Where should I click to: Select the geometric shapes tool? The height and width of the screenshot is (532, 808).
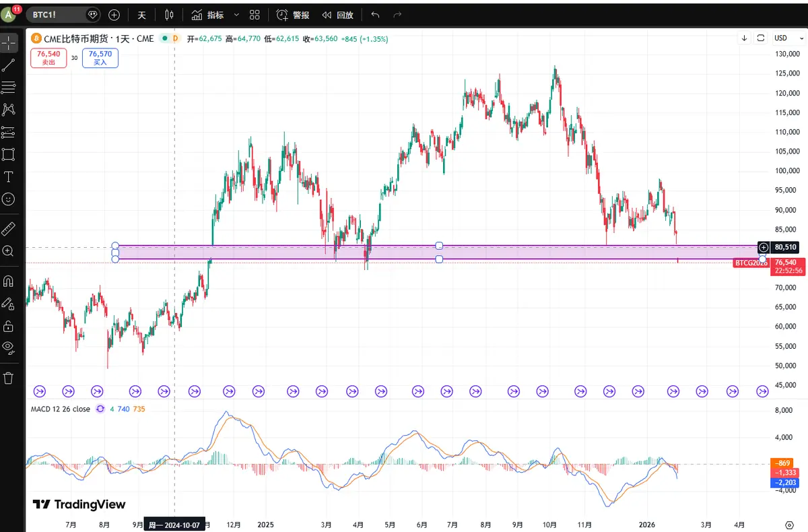[9, 154]
